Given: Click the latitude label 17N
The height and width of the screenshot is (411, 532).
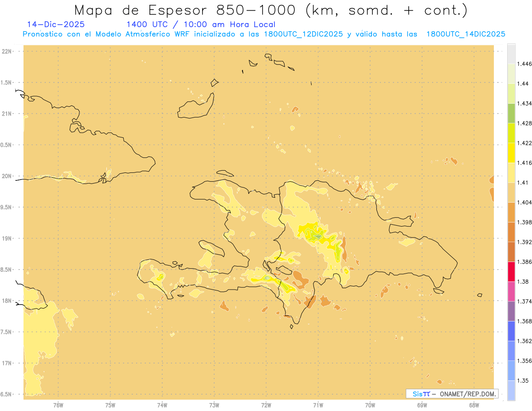Looking at the screenshot, I should [x=7, y=363].
